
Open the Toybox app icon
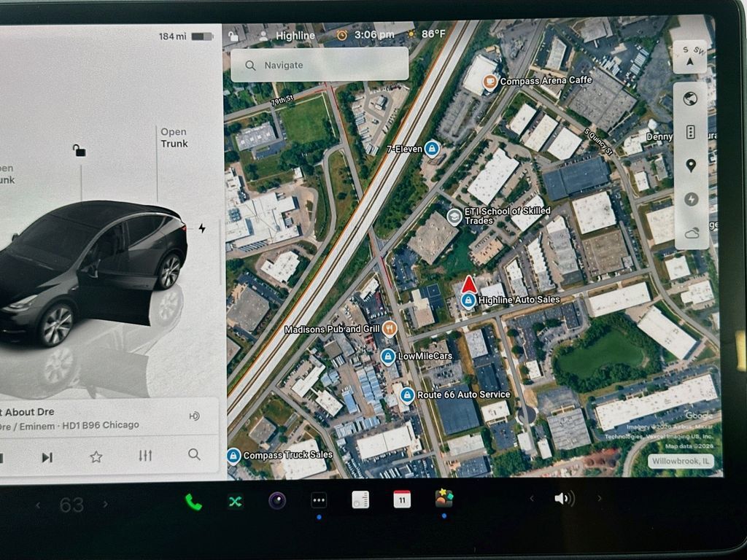coord(444,499)
